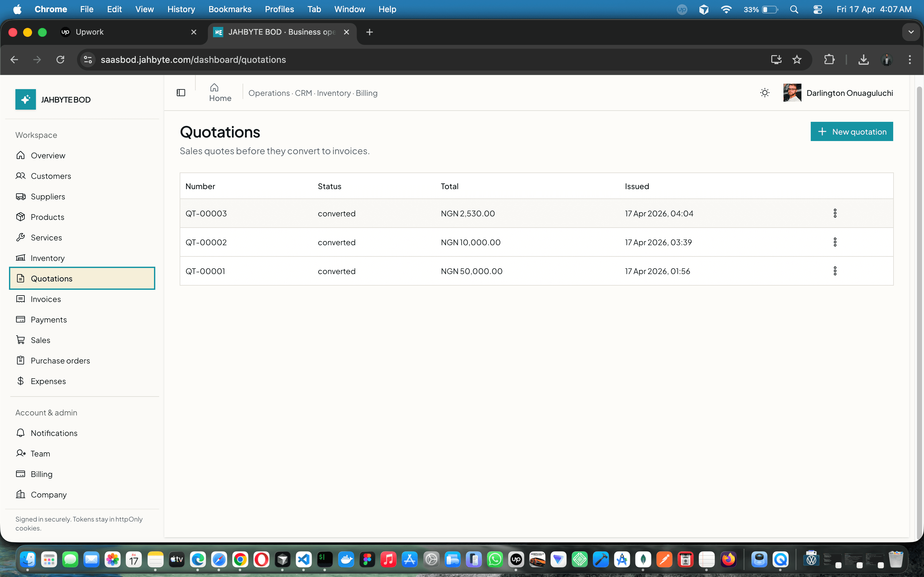Click the Purchase orders icon

[21, 360]
